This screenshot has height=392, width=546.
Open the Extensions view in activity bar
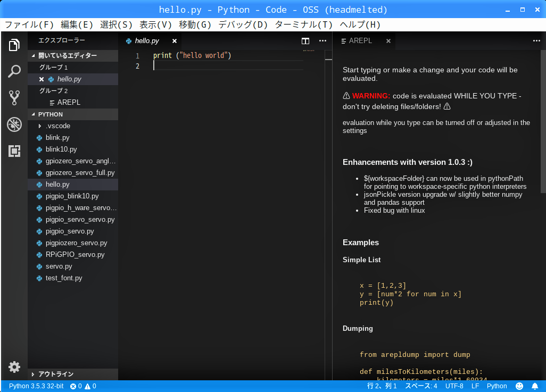coord(14,151)
